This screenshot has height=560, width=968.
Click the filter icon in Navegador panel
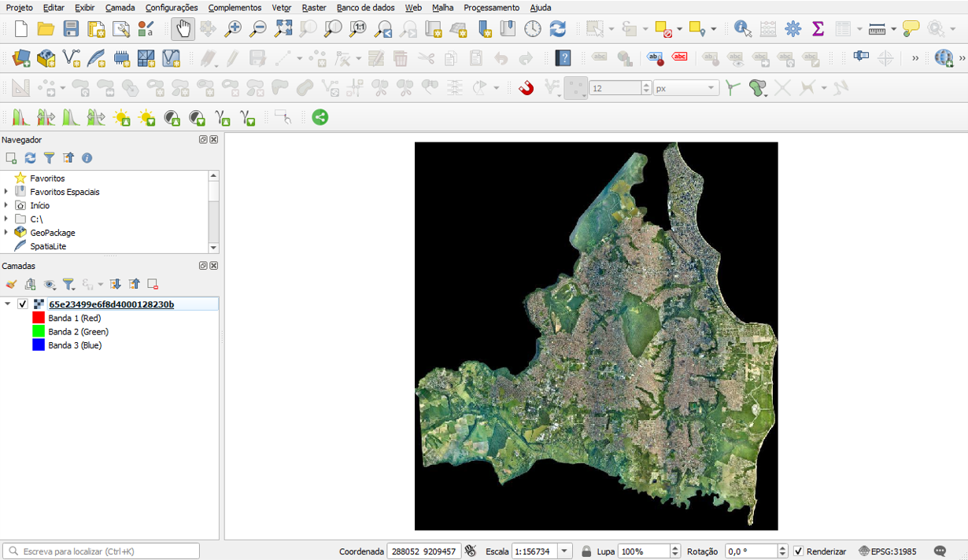pos(49,158)
